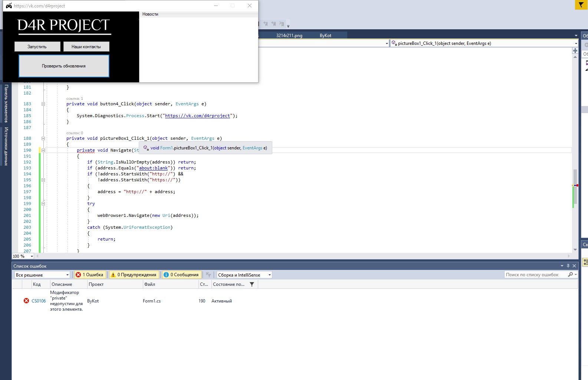Viewport: 588px width, 380px height.
Task: Collapse the Navigate method outline at line 190
Action: click(43, 151)
